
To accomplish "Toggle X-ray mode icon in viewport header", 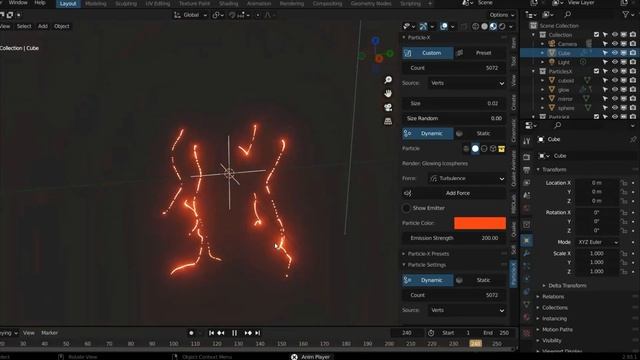I will tap(464, 27).
